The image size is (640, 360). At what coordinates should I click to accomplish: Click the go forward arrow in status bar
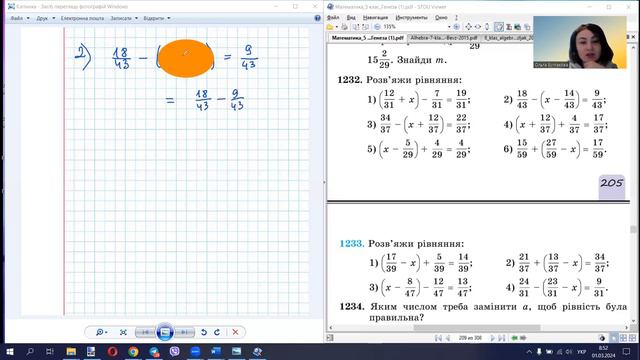click(523, 338)
